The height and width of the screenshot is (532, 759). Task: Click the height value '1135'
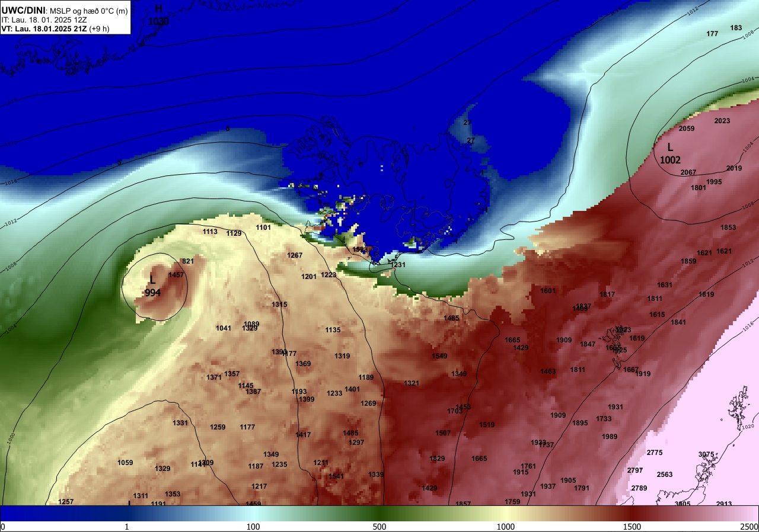tap(333, 330)
